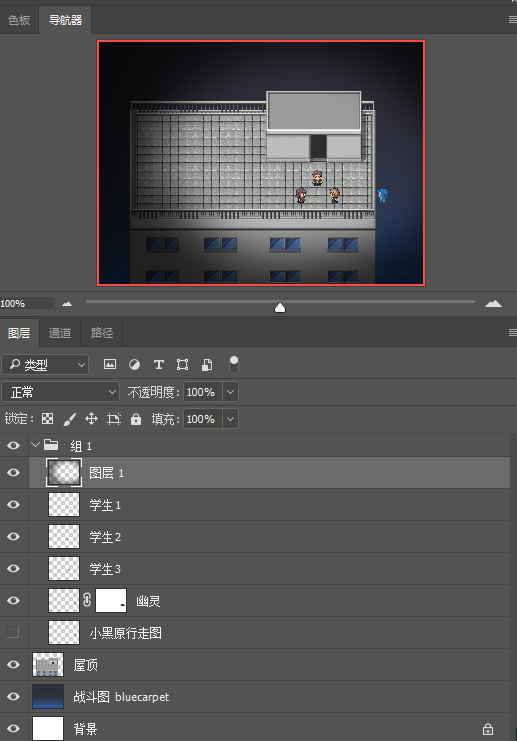Filter layers by smart object icon

coord(207,364)
